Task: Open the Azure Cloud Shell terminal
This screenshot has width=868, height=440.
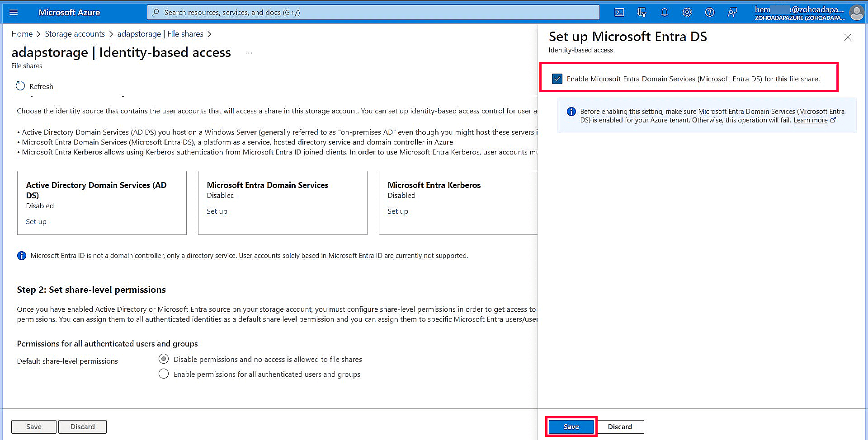Action: pos(619,12)
